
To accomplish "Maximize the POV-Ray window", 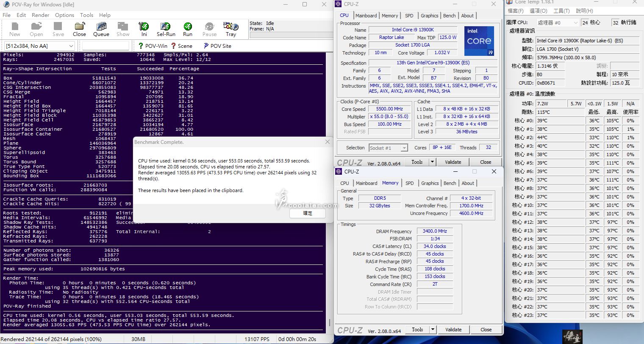I will [x=305, y=4].
